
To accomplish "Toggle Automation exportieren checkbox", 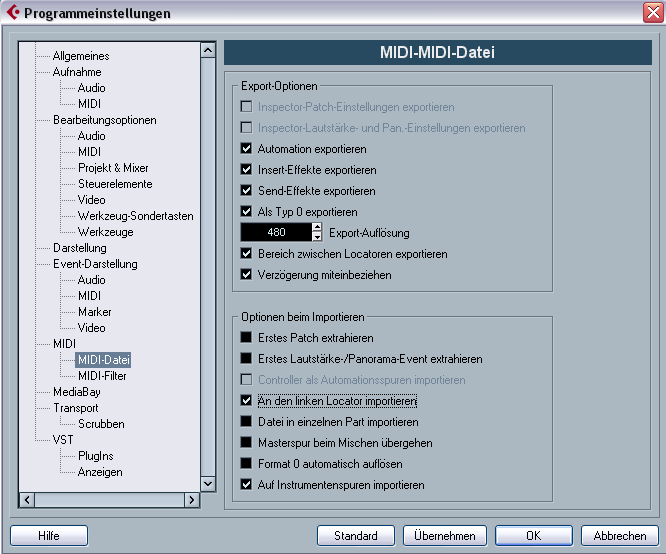I will pos(246,148).
